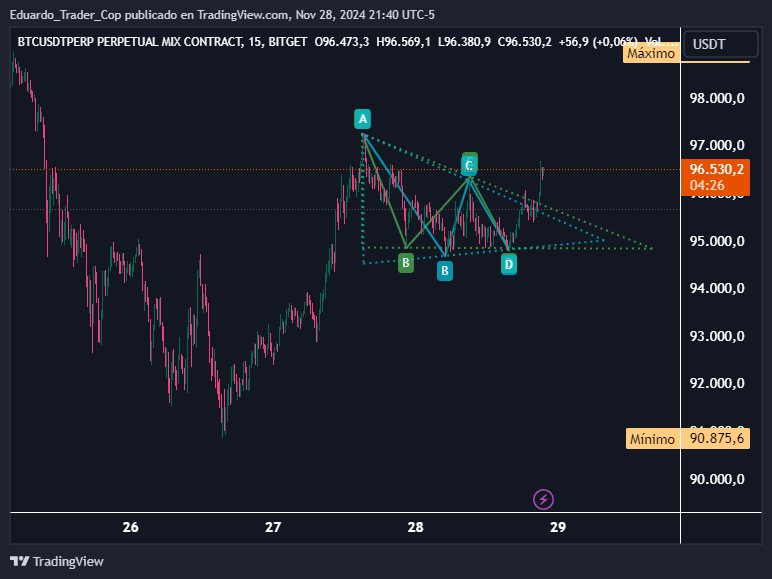This screenshot has height=579, width=772.
Task: Click date 29 on the time axis
Action: click(x=557, y=527)
